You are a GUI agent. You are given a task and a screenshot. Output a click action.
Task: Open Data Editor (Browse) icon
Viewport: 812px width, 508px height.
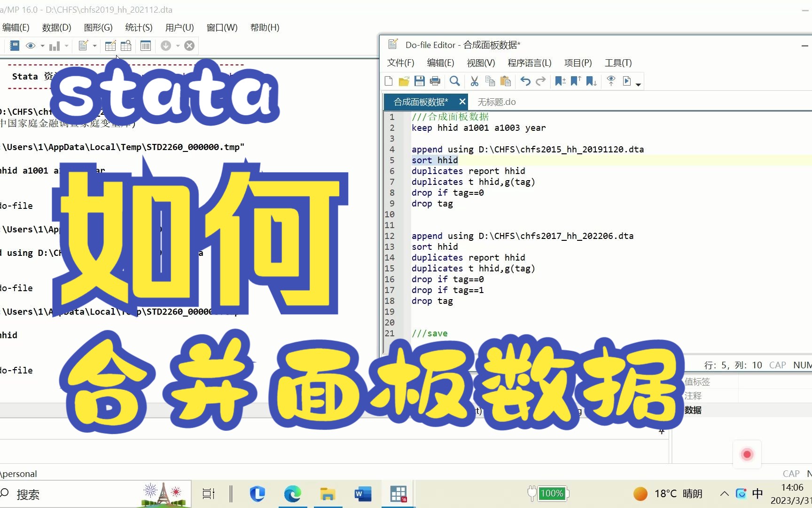pos(126,46)
